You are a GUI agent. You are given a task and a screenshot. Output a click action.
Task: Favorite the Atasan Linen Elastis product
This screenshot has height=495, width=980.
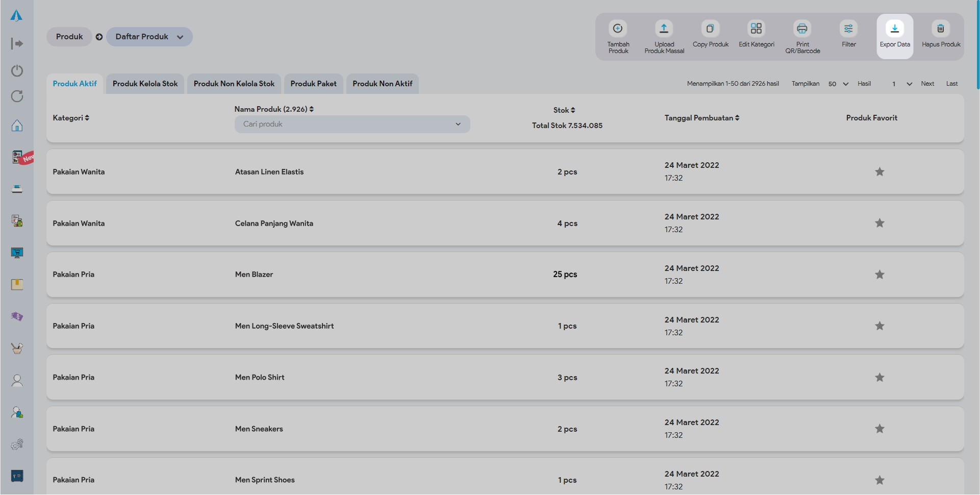(880, 172)
